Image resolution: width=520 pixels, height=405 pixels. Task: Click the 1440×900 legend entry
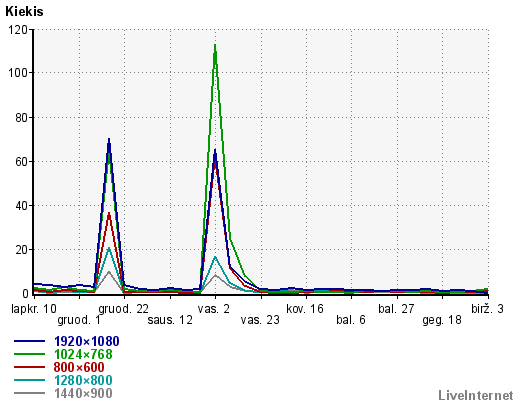[83, 393]
